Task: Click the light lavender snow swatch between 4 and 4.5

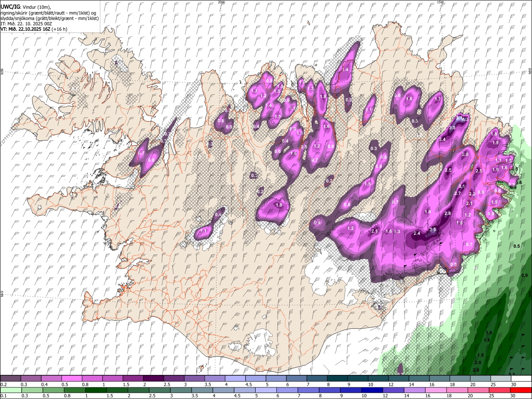Action: tap(235, 378)
